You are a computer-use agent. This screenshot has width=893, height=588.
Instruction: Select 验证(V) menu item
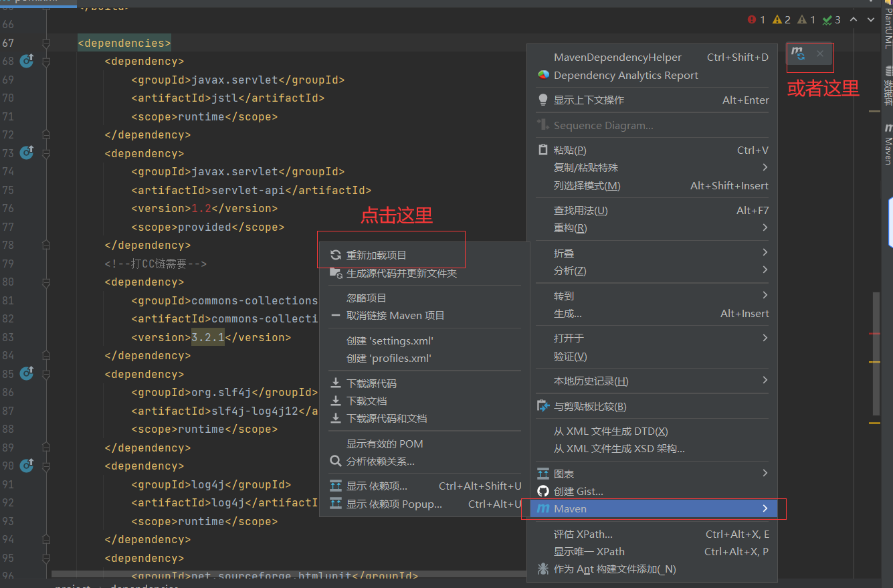[652, 356]
